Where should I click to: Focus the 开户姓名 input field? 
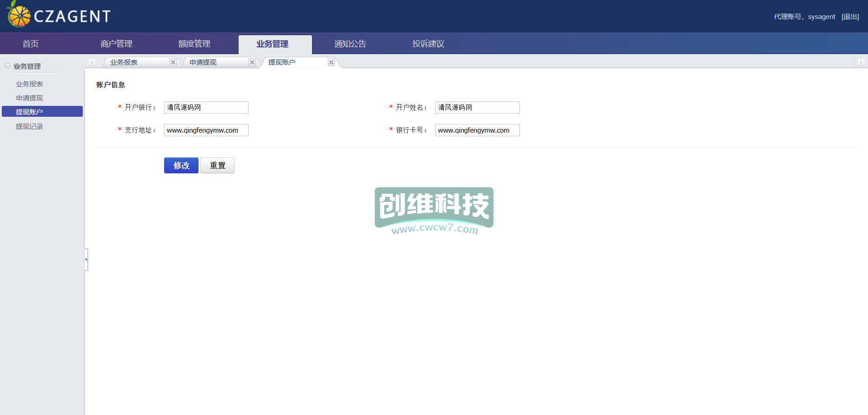click(477, 107)
